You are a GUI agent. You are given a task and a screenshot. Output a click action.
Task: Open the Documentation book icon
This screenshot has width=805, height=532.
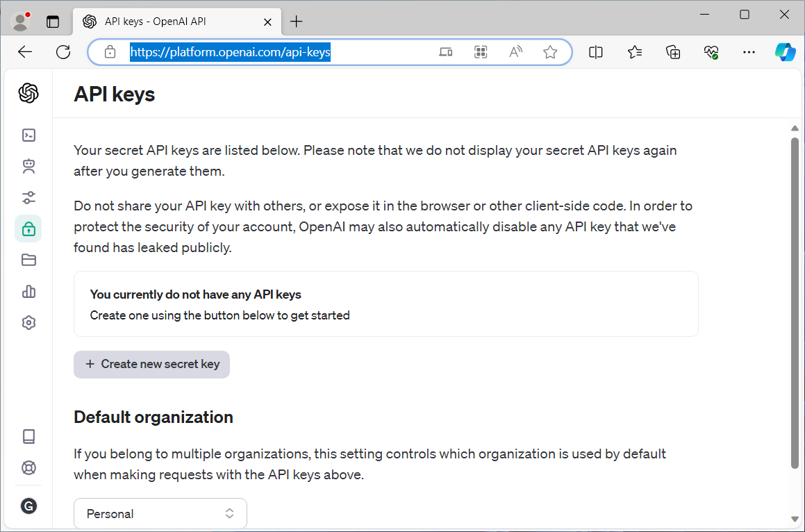coord(28,436)
